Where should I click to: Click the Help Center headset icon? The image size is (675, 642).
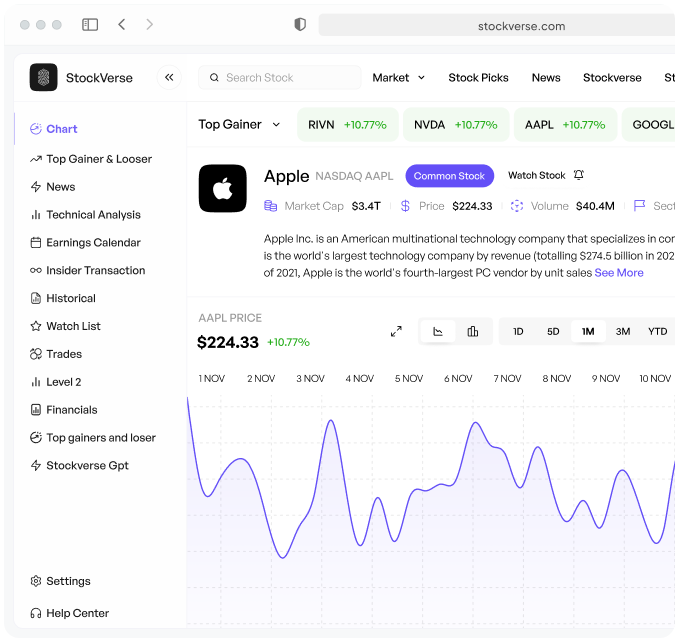(36, 613)
